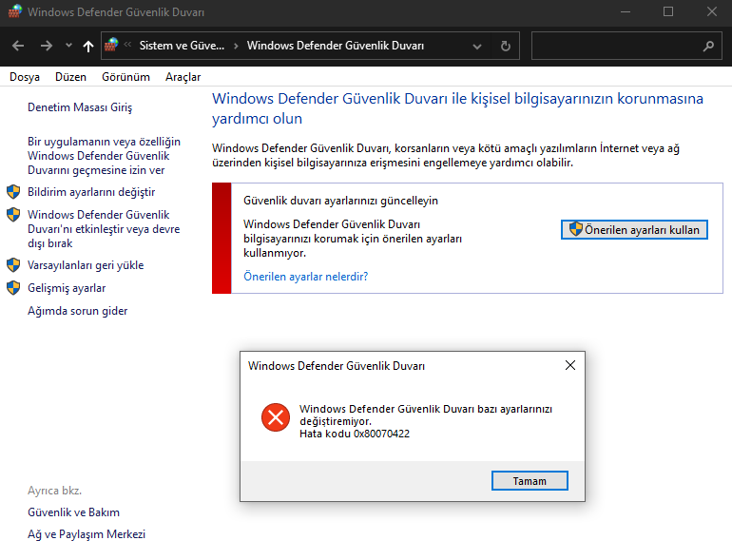Click shield icon beside etkinleştir veya devre dışı bırak

pos(13,214)
